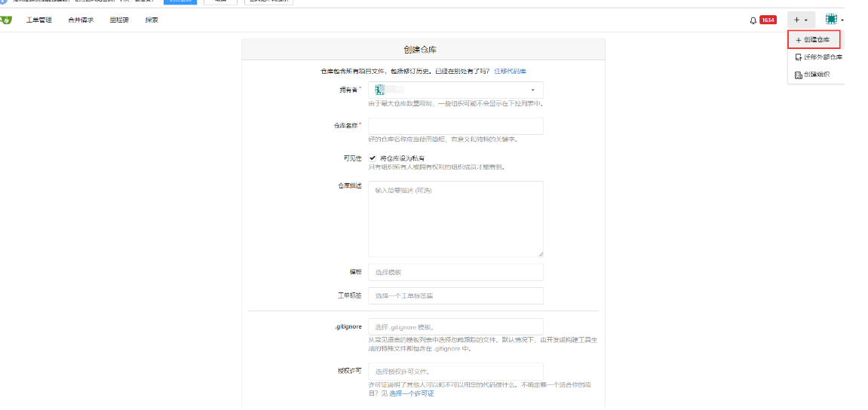Open the 模板 选择模板 dropdown
This screenshot has width=868, height=410.
(455, 272)
